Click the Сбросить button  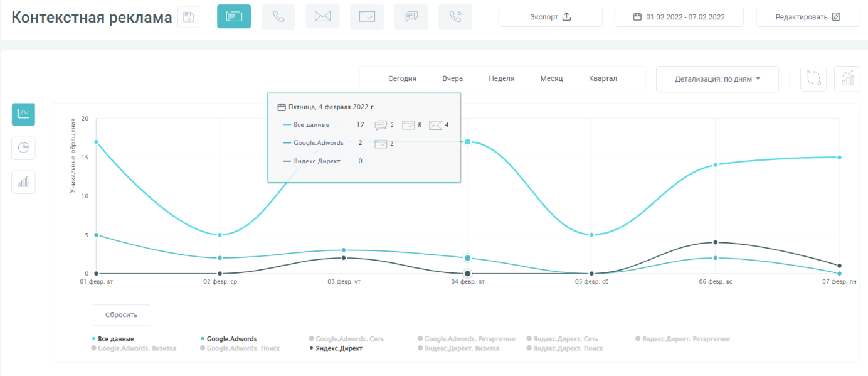121,315
